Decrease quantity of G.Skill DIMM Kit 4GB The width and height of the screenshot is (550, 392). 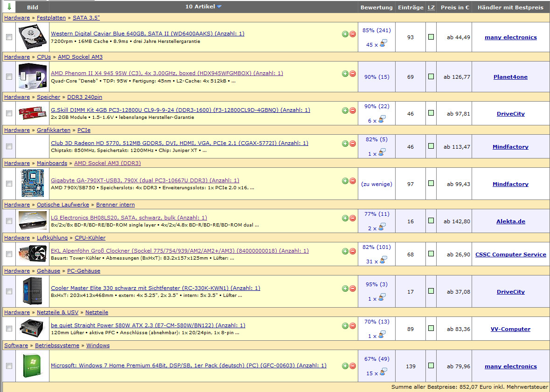pyautogui.click(x=353, y=110)
